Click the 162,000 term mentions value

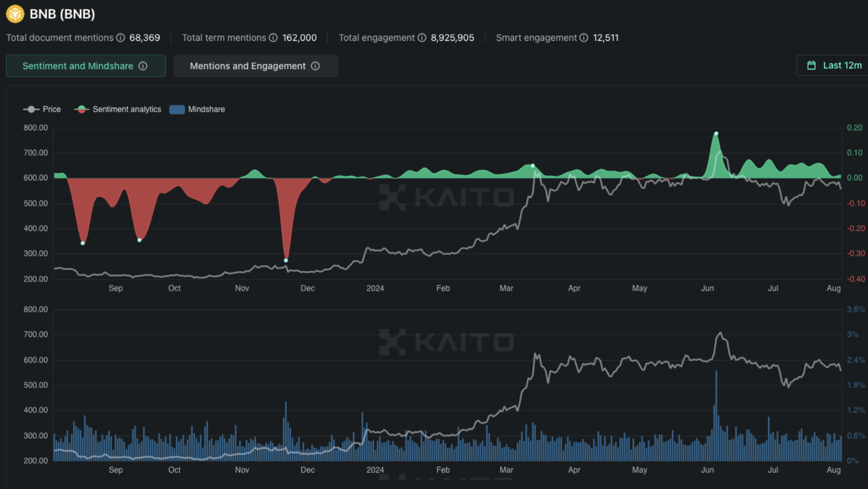tap(299, 38)
